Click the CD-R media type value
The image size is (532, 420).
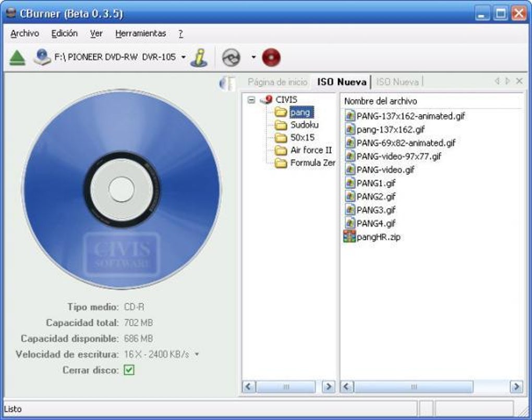tap(134, 307)
